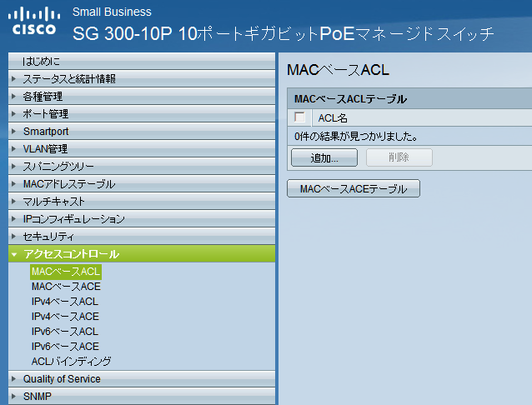Open スパニングツリー menu label
The image size is (532, 405).
click(58, 166)
